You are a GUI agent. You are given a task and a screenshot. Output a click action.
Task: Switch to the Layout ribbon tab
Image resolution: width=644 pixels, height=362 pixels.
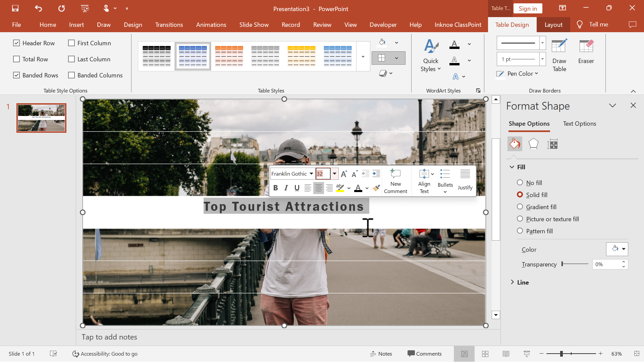[x=553, y=24]
